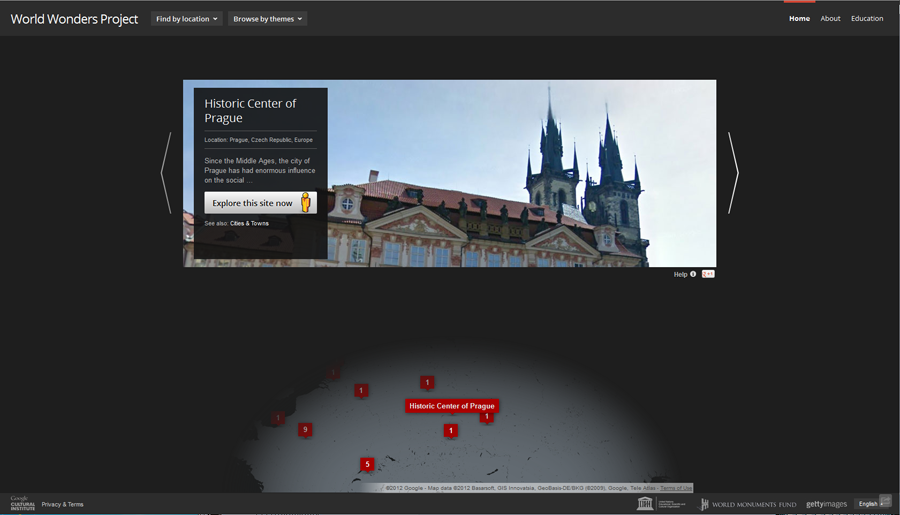
Task: Open the map Terms of Use link
Action: tap(676, 488)
